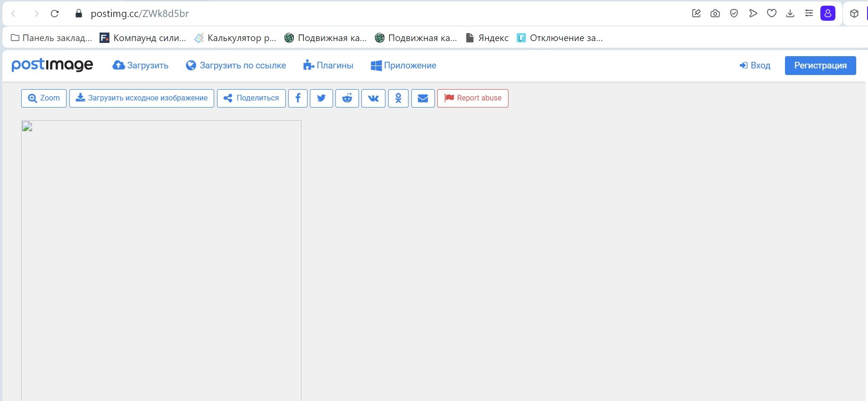Open the Плагины menu item
Screen dimensions: 868x401
(328, 66)
